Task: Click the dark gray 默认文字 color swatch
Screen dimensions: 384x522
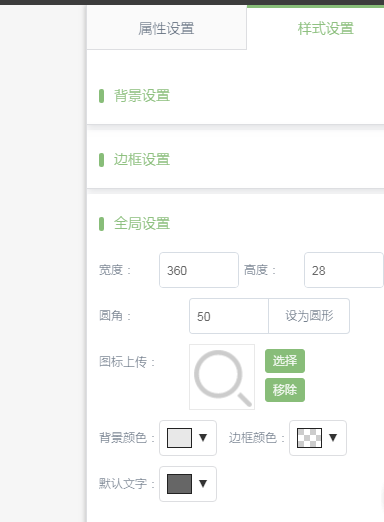Action: pyautogui.click(x=179, y=484)
